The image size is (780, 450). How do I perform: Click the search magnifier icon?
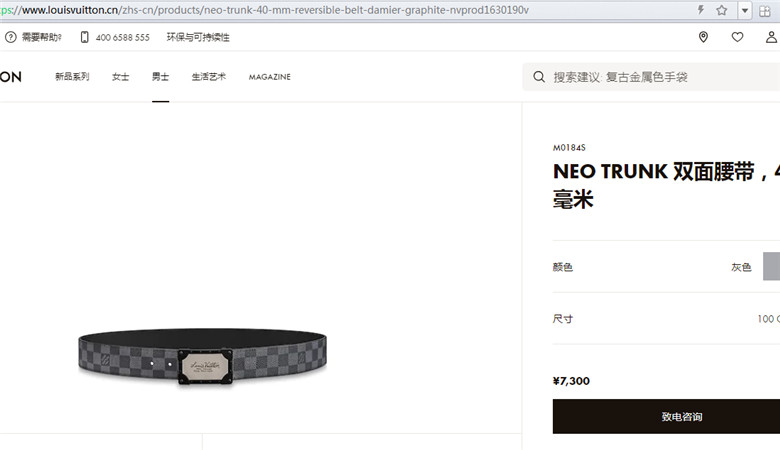[539, 77]
